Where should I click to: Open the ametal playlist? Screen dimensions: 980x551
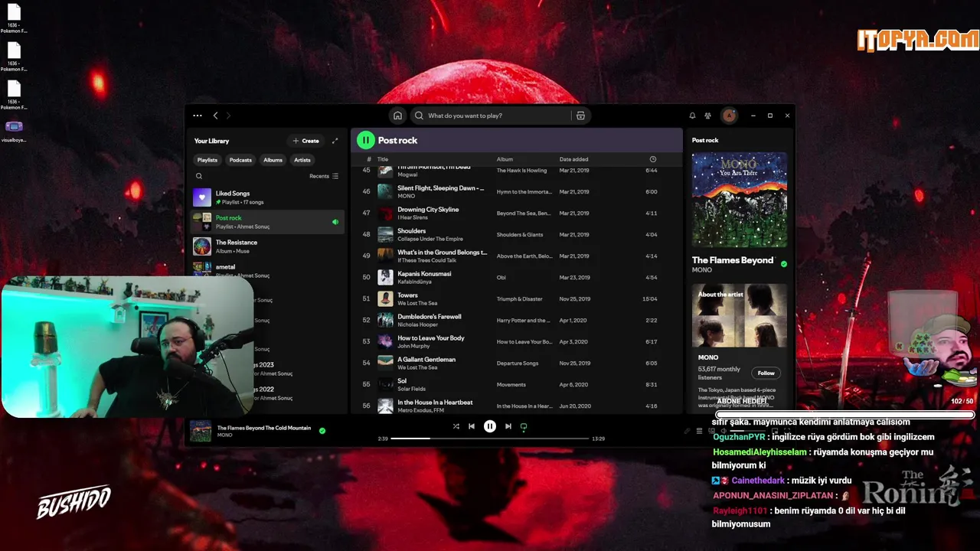pyautogui.click(x=267, y=269)
